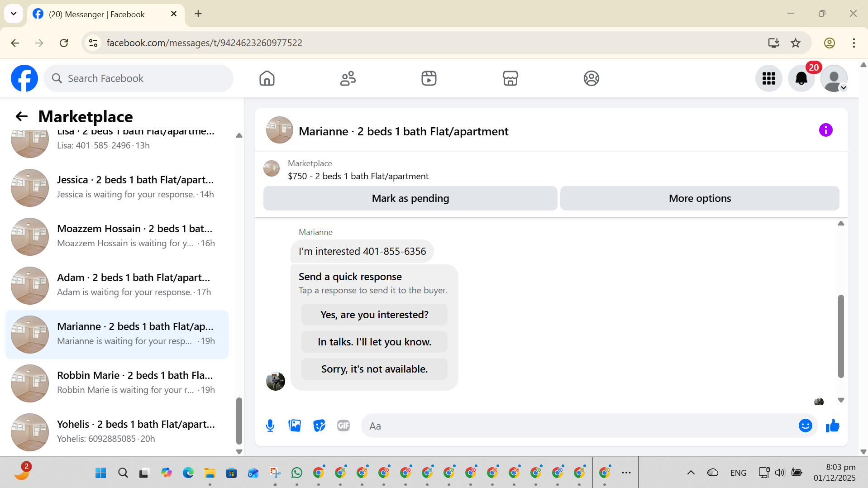Screen dimensions: 868x488
Task: Send a thumbs-up like
Action: coord(833,426)
